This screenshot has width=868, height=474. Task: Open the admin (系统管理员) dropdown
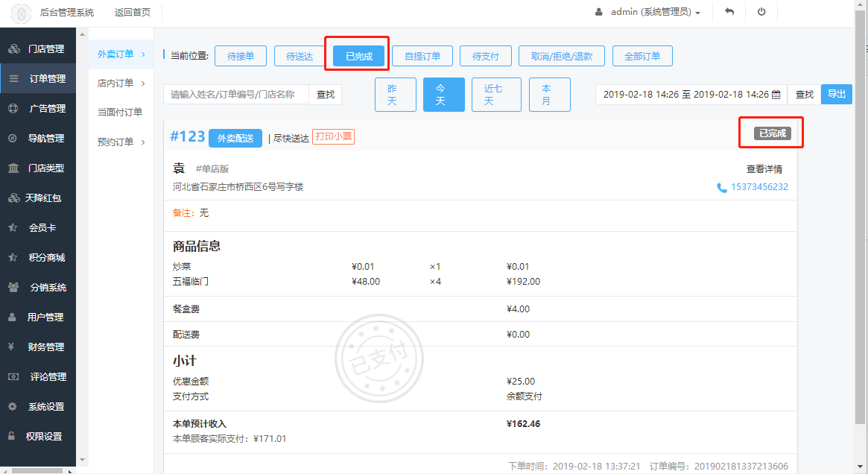point(647,12)
